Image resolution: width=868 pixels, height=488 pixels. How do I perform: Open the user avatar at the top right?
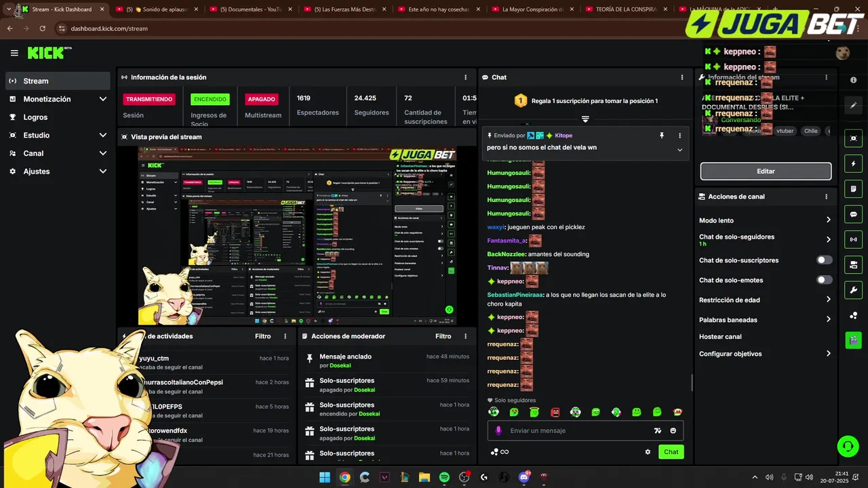tap(842, 53)
